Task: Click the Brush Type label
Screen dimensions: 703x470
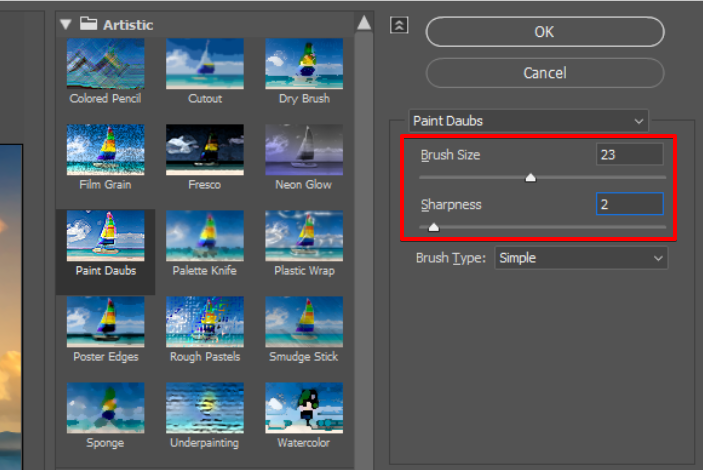Action: pos(451,258)
